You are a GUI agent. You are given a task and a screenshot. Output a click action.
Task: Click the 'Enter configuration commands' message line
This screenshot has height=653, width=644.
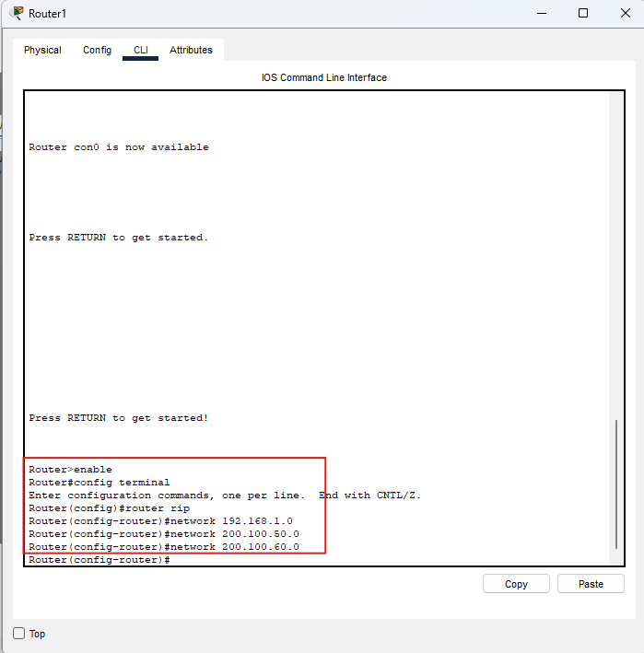tap(225, 496)
